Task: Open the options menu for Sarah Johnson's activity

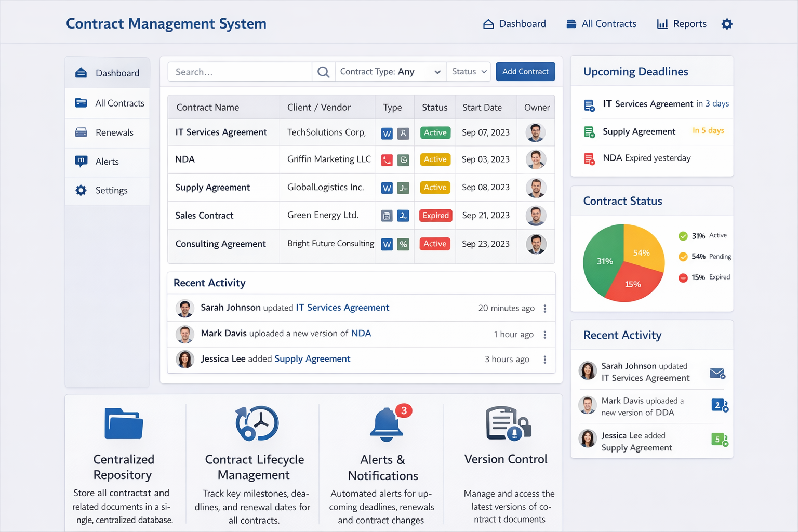Action: [545, 308]
